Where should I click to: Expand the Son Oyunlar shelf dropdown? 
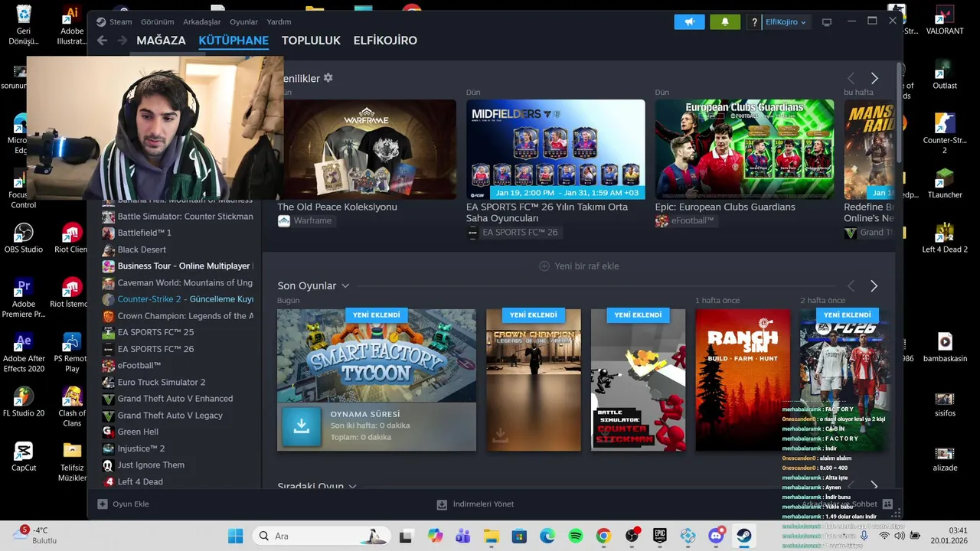click(x=345, y=286)
